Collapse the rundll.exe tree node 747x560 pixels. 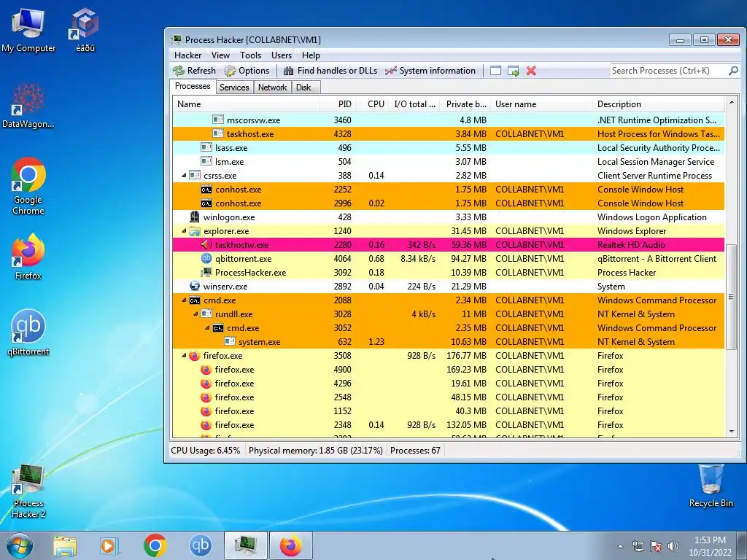pos(196,314)
